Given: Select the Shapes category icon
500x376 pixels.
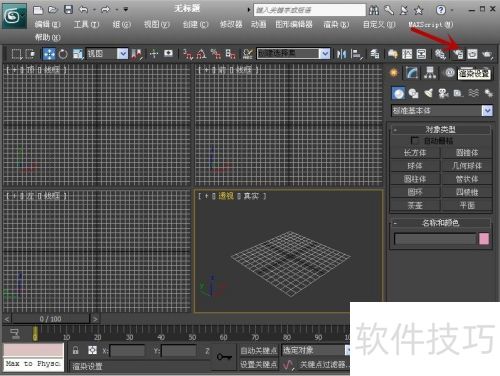Looking at the screenshot, I should coord(414,93).
